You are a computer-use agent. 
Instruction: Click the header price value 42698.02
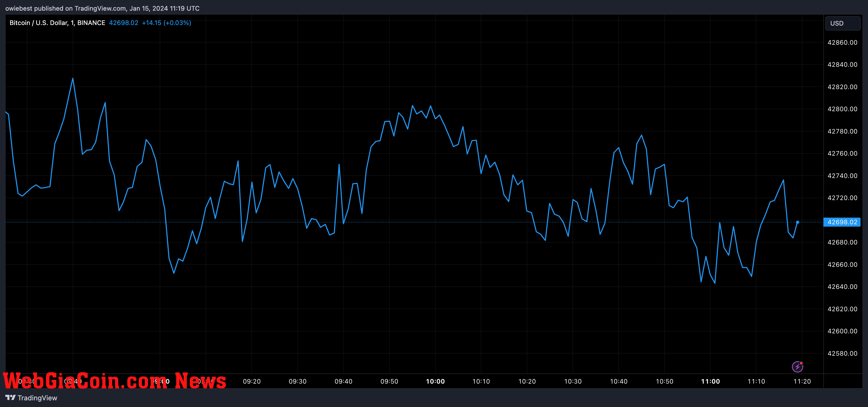(124, 23)
